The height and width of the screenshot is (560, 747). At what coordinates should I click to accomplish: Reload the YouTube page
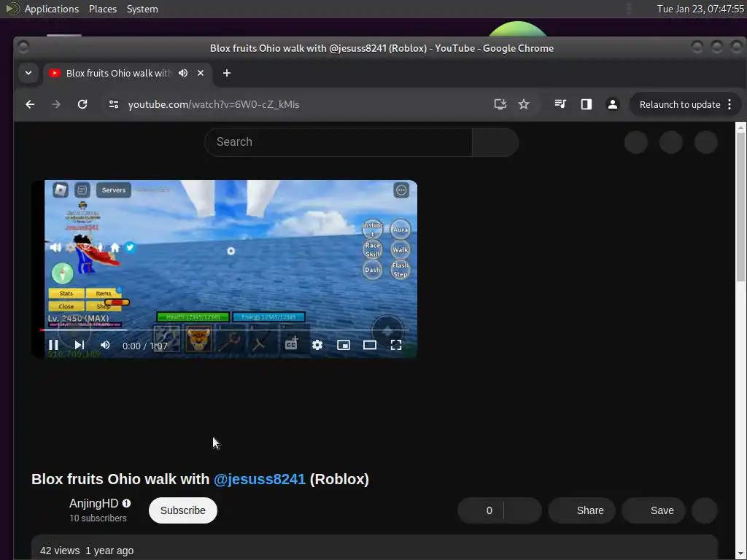tap(82, 104)
